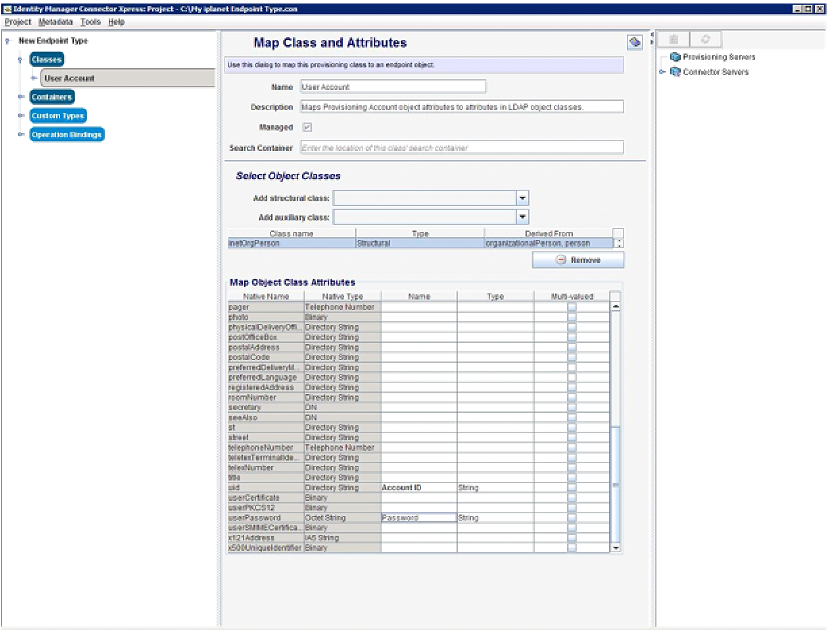829x630 pixels.
Task: Click the application icon in title bar
Action: tap(6, 8)
